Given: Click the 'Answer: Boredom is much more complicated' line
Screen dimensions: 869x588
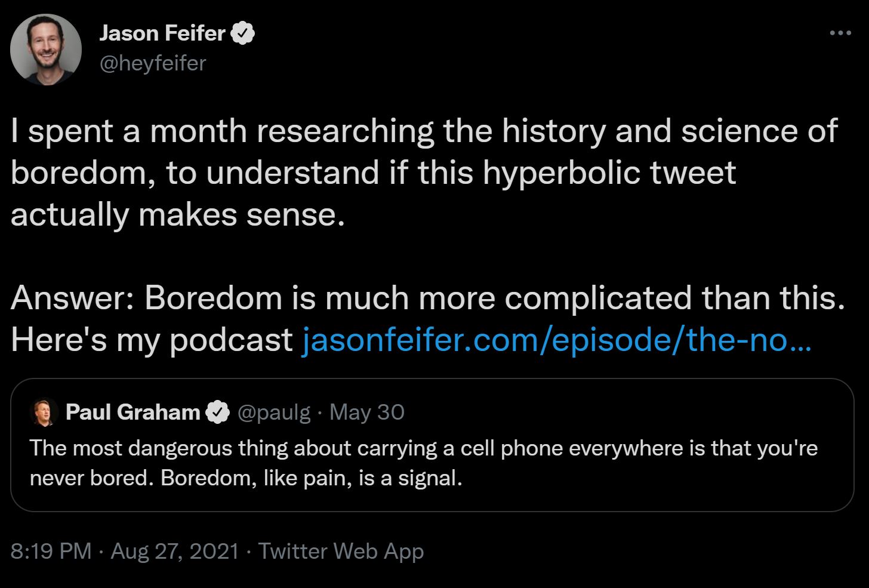Looking at the screenshot, I should tap(427, 298).
